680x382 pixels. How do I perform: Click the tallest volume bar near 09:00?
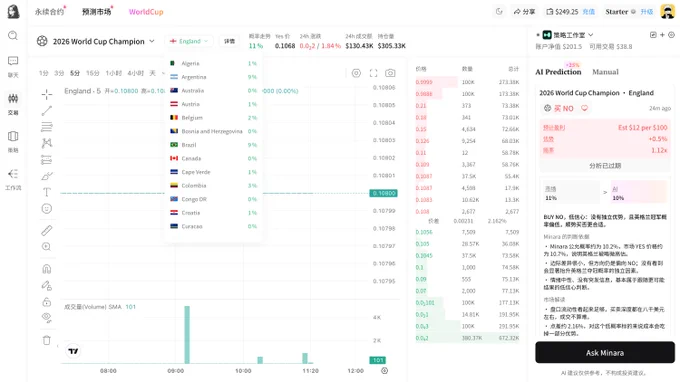[187, 334]
